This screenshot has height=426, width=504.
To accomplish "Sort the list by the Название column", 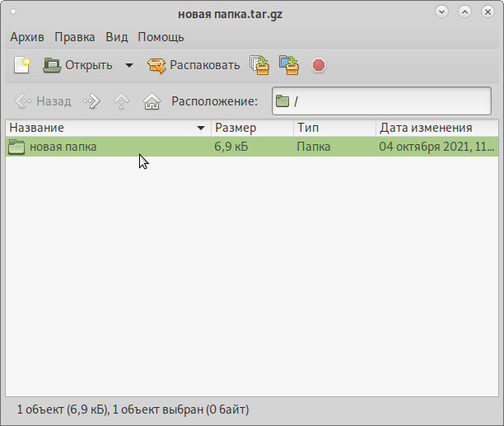I will coord(107,128).
